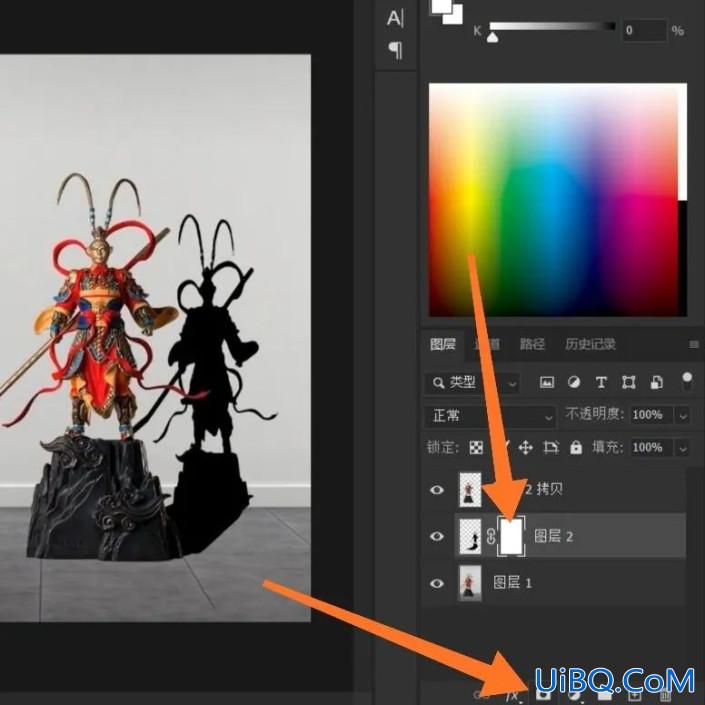Viewport: 705px width, 705px height.
Task: Filter layers by pixel layers icon
Action: point(546,383)
